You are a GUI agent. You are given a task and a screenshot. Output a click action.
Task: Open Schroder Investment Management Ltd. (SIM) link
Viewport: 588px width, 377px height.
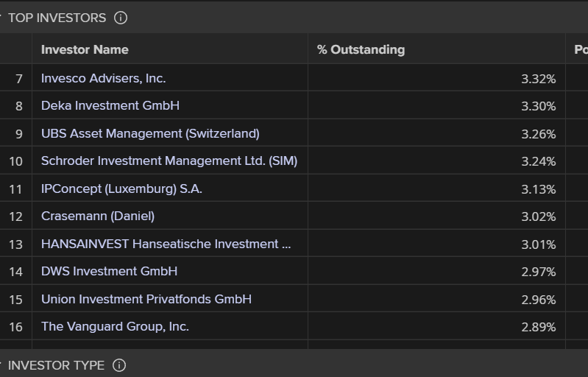169,161
